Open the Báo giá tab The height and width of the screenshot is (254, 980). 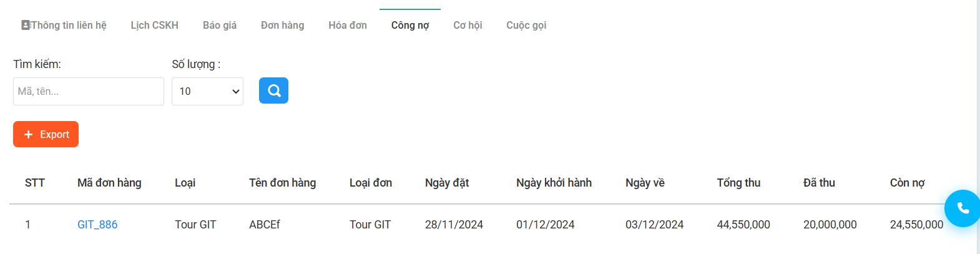click(220, 25)
